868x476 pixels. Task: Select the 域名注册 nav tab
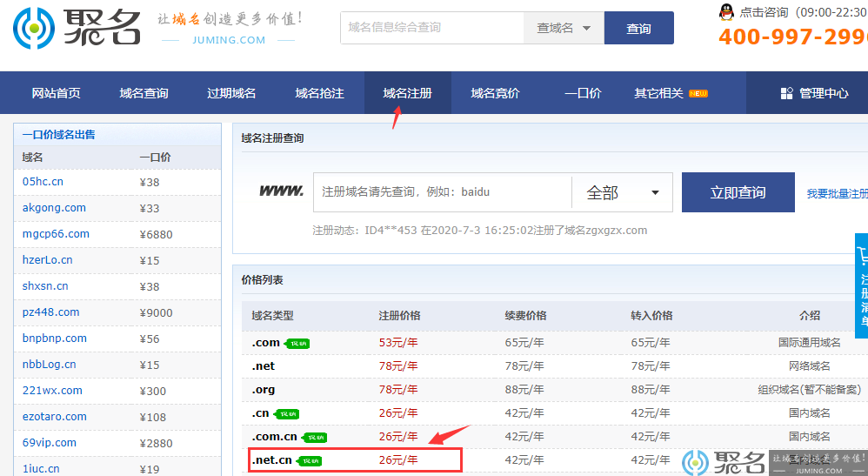(x=407, y=93)
